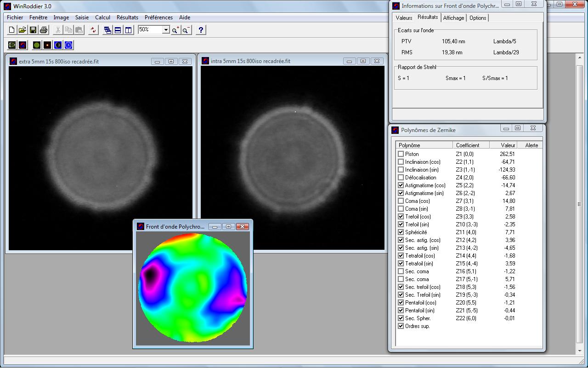The width and height of the screenshot is (588, 368).
Task: Uncheck the Sphéricité Z11 checkbox
Action: tap(401, 232)
